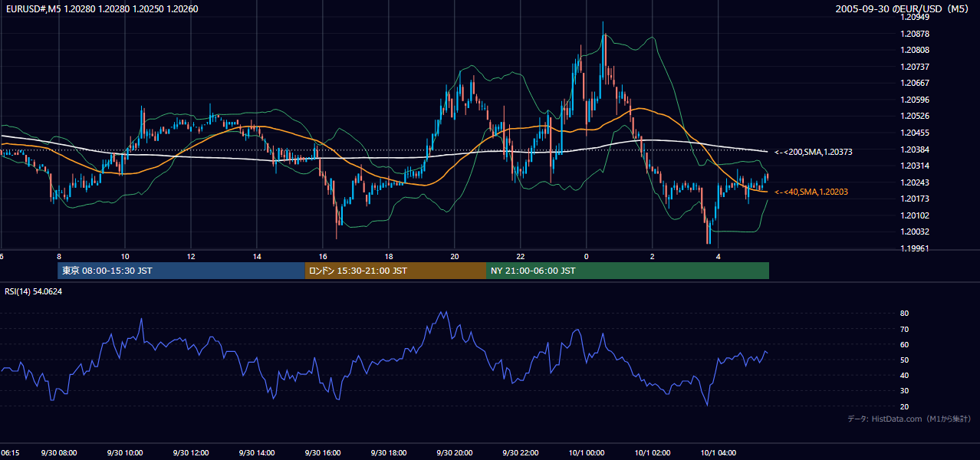Image resolution: width=980 pixels, height=460 pixels.
Task: Click RSI scale level 60
Action: click(x=904, y=345)
